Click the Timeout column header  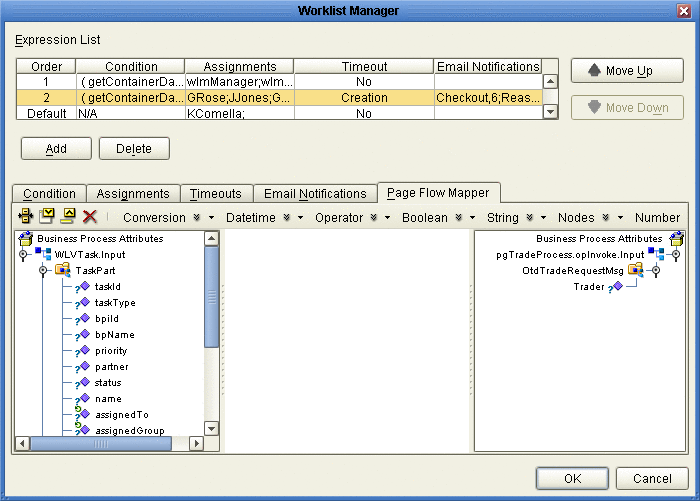364,67
